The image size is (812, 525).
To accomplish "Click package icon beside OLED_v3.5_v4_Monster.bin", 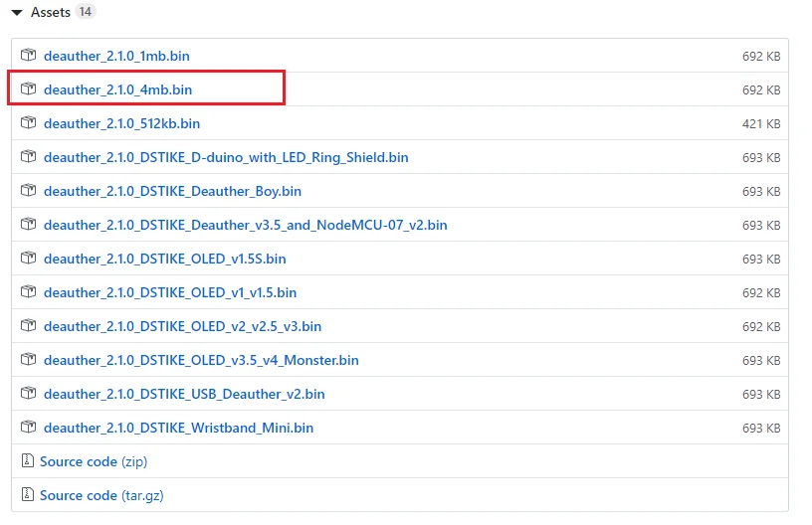I will point(29,359).
